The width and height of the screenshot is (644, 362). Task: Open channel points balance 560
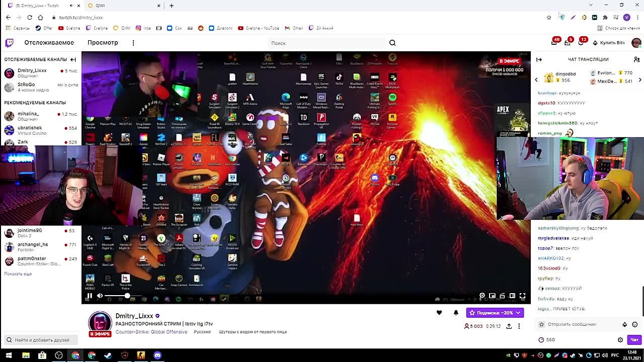[x=546, y=340]
